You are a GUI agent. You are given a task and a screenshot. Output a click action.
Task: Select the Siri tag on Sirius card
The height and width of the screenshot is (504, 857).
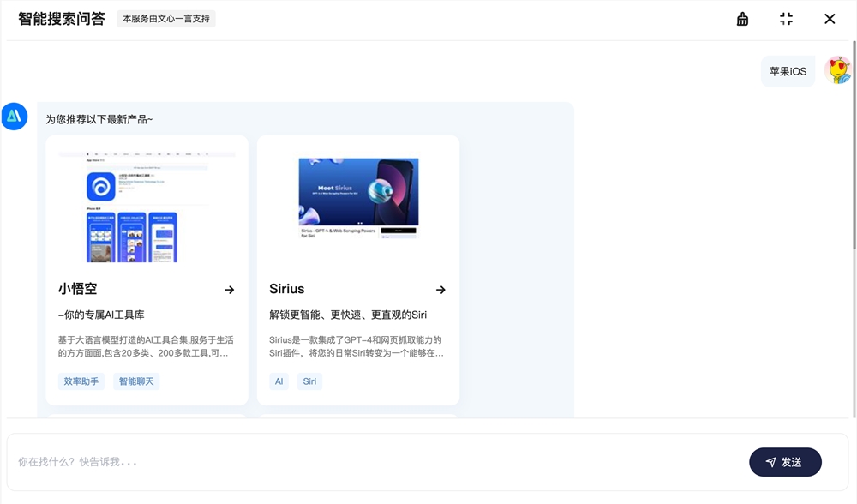309,381
